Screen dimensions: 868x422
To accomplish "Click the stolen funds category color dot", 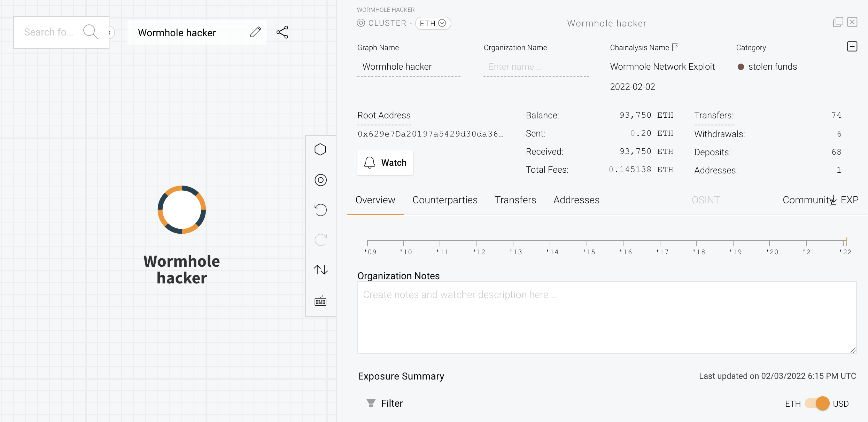I will coord(741,67).
